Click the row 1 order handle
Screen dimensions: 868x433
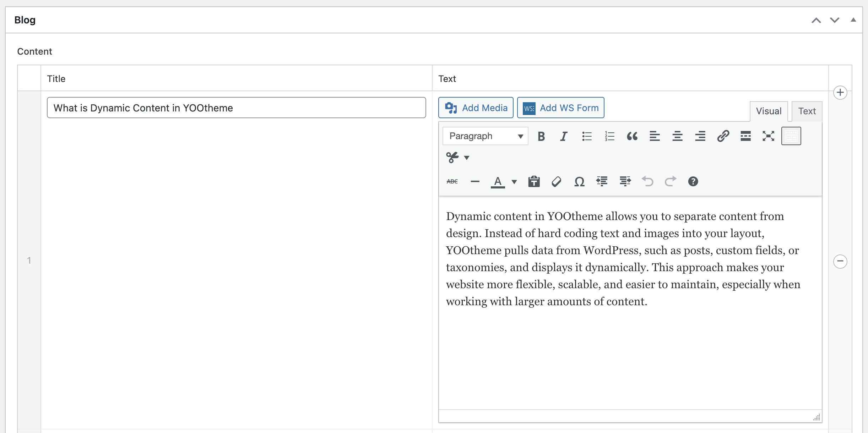tap(29, 261)
